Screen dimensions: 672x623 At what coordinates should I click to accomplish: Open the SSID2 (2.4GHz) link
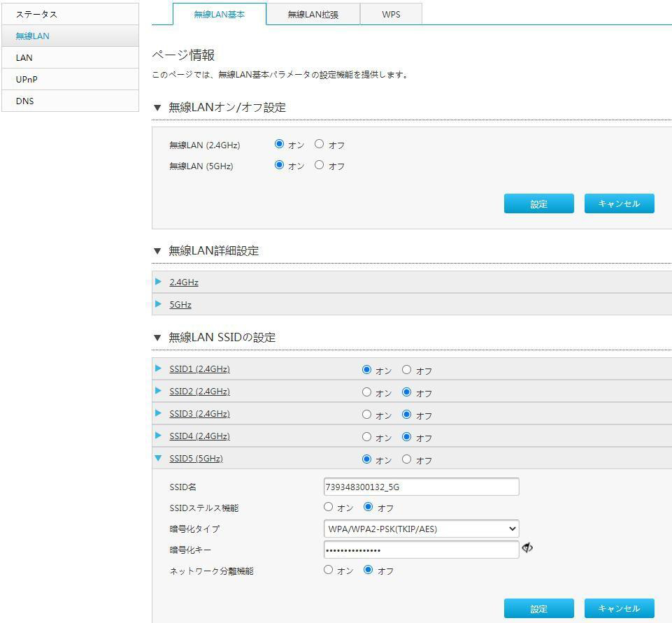click(200, 391)
